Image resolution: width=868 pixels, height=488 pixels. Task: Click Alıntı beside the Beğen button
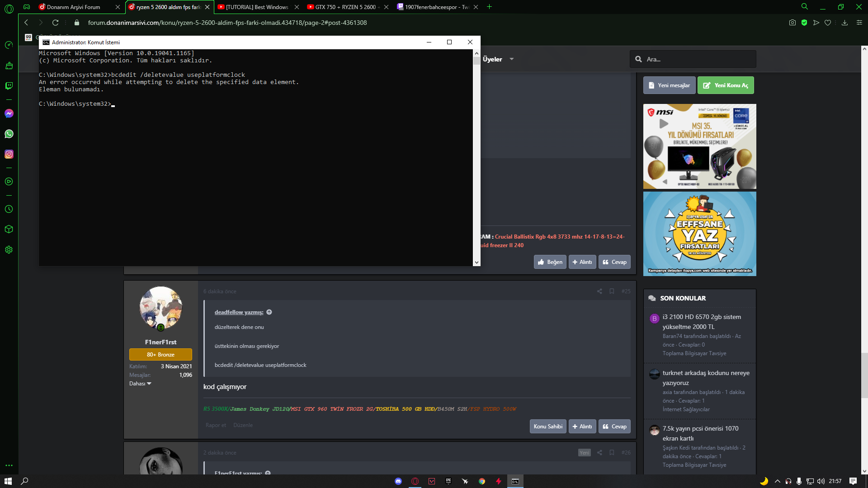click(x=582, y=262)
